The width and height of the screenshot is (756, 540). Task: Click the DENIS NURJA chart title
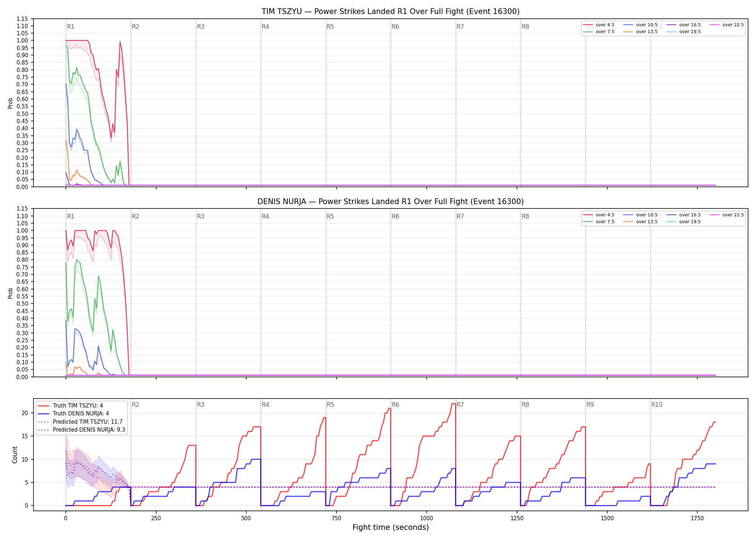click(391, 202)
